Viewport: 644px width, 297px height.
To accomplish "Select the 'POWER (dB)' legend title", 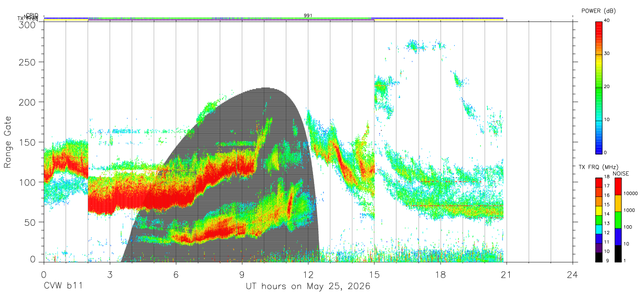I will point(599,10).
